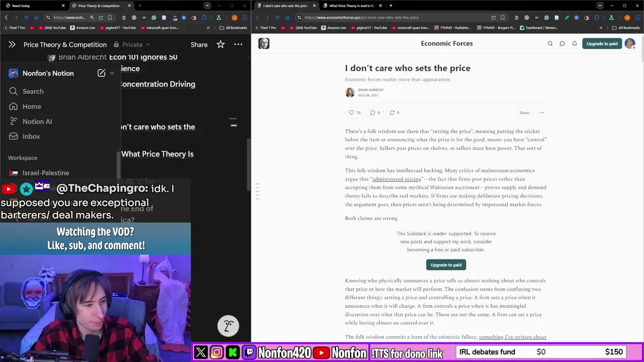
Task: Switch to the Price Theory & Competition tab
Action: (101, 6)
